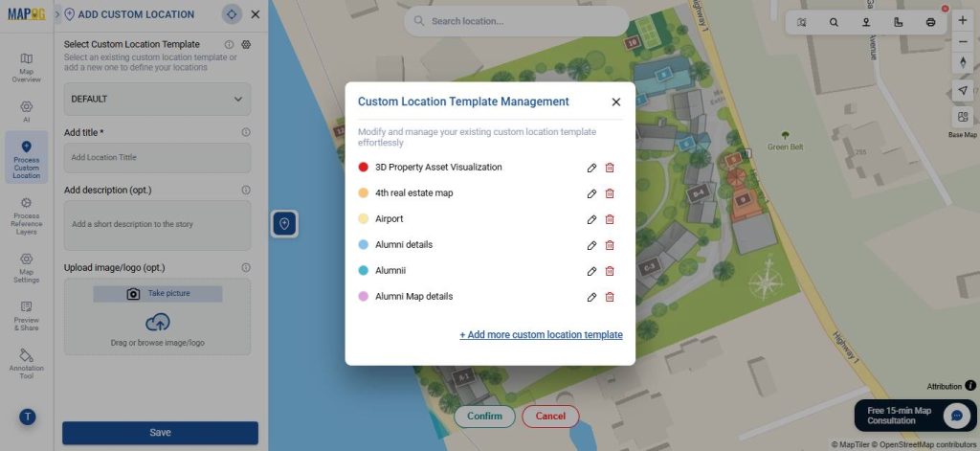
Task: Click the Search location field
Action: (x=516, y=21)
